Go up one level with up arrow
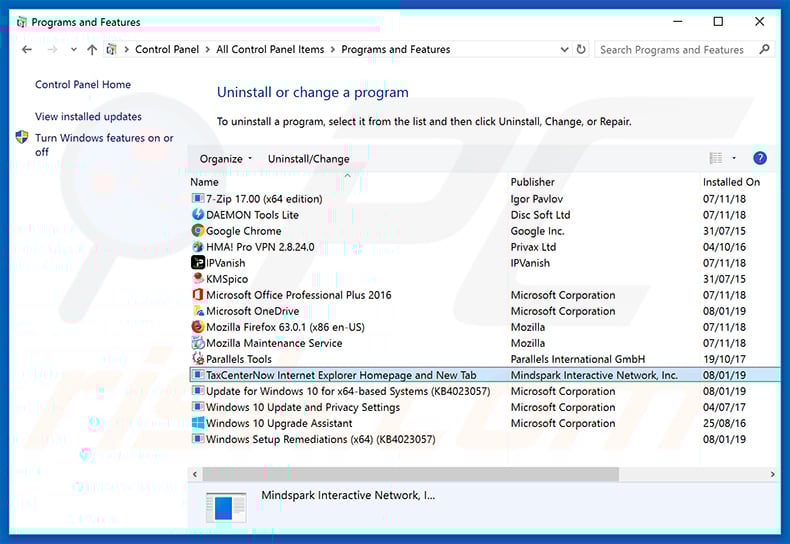Image resolution: width=790 pixels, height=544 pixels. tap(92, 49)
